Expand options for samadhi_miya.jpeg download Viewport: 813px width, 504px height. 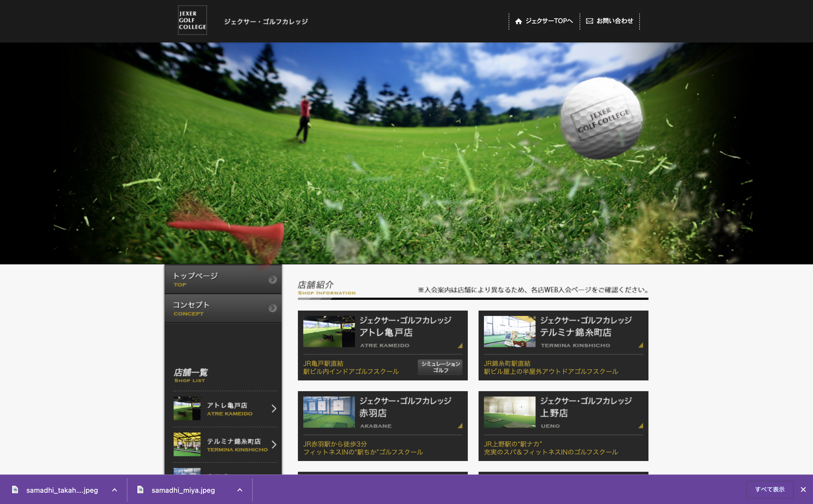click(240, 490)
